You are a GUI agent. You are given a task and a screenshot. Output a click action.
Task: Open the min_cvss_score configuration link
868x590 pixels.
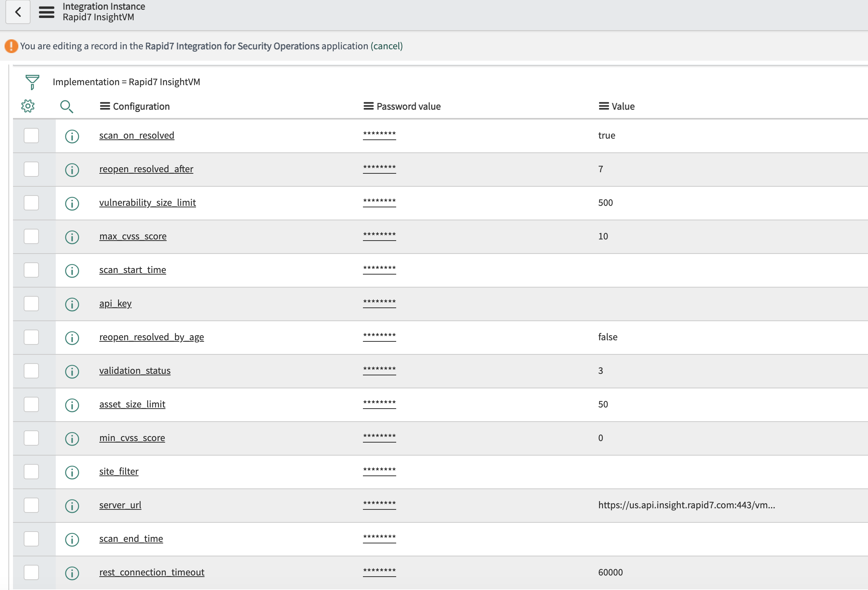click(x=132, y=438)
